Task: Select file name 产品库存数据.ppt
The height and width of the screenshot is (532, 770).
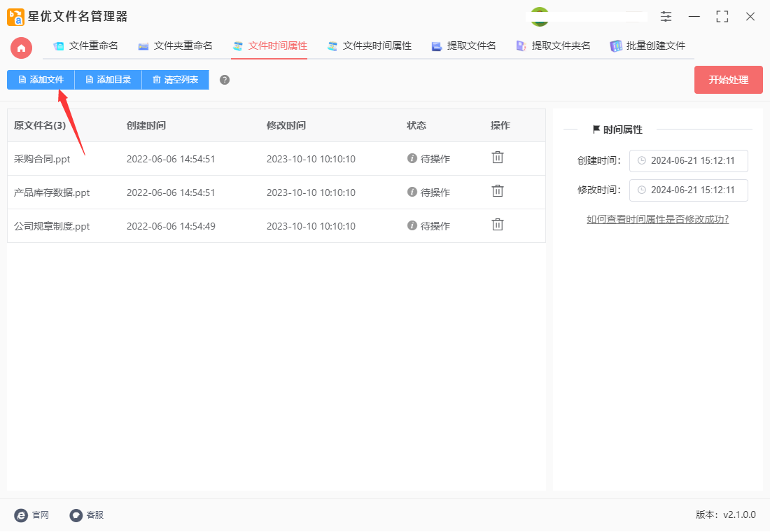Action: [52, 192]
